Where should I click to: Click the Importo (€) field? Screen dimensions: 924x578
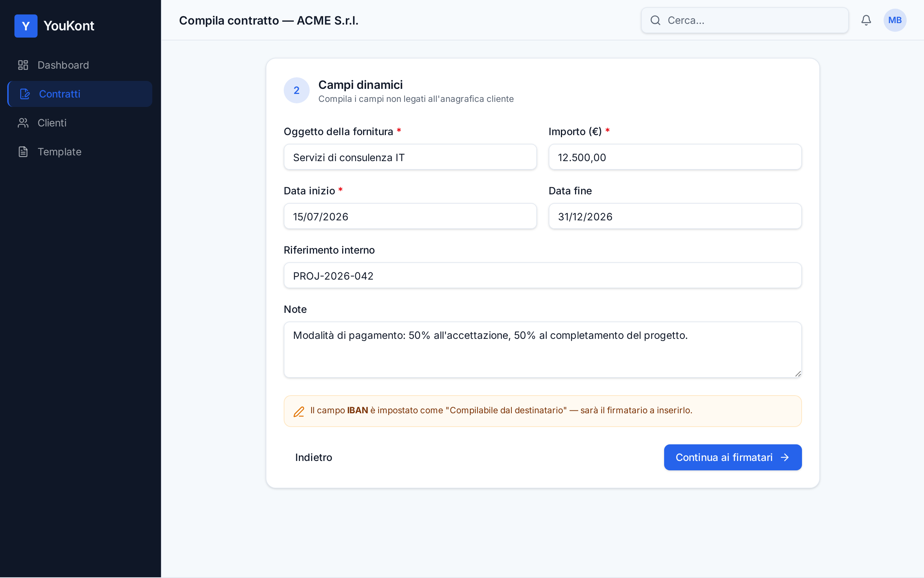[x=675, y=157]
